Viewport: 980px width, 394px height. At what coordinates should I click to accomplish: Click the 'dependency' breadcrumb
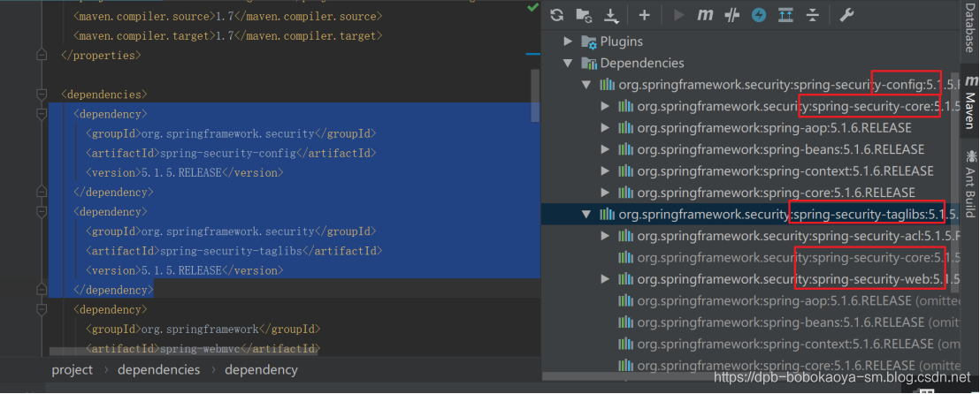[261, 369]
